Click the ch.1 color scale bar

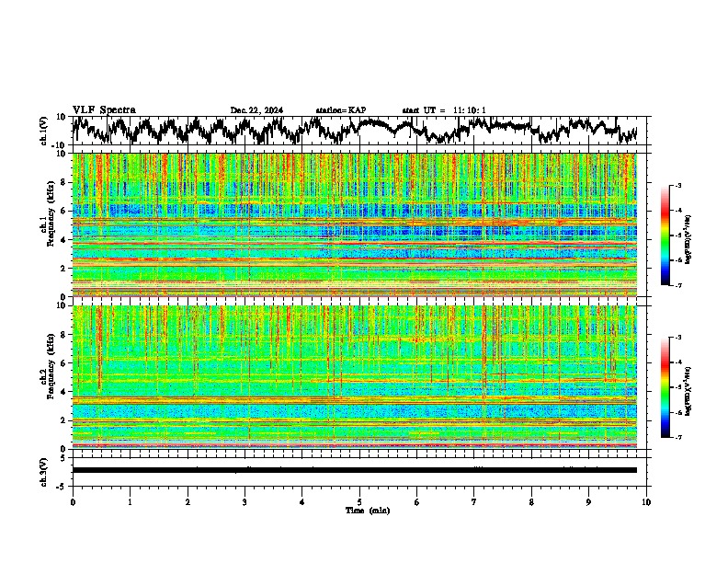pos(665,236)
